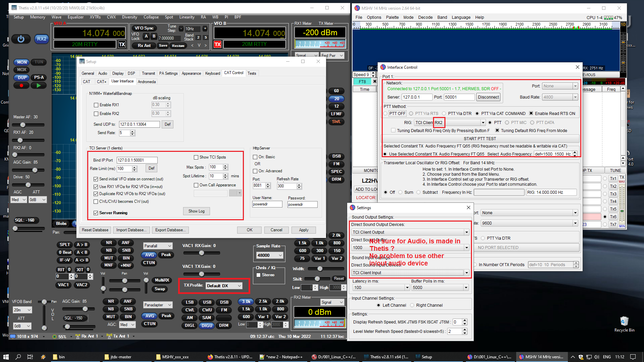Switch to the 60 meter band button
Image resolution: width=644 pixels, height=362 pixels.
coord(336,91)
